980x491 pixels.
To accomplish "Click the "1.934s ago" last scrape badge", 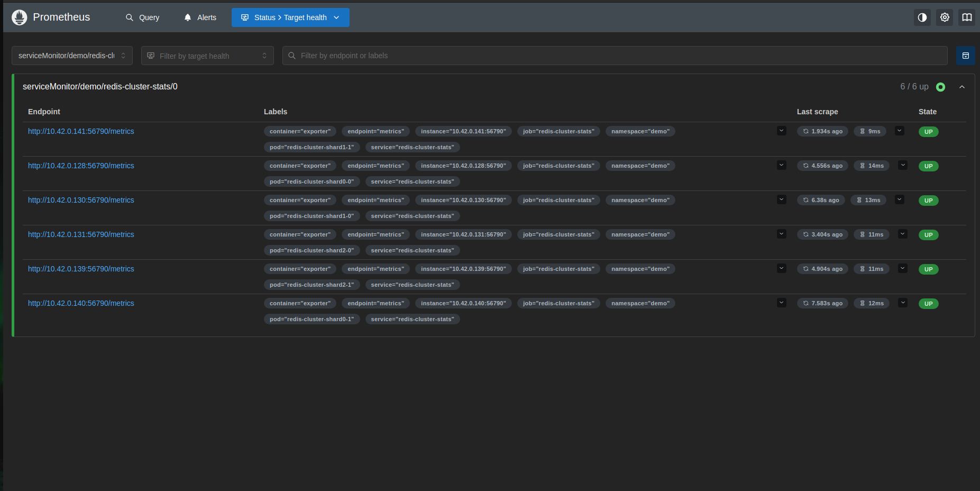I will coord(822,131).
